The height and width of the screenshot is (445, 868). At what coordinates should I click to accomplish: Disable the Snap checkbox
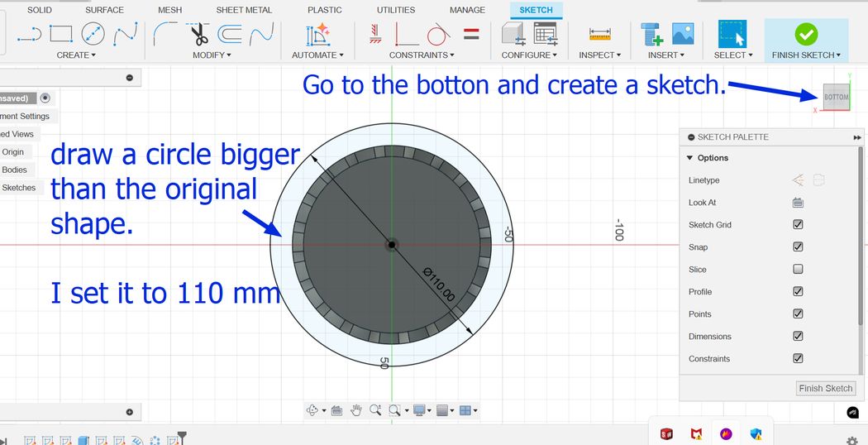tap(798, 246)
